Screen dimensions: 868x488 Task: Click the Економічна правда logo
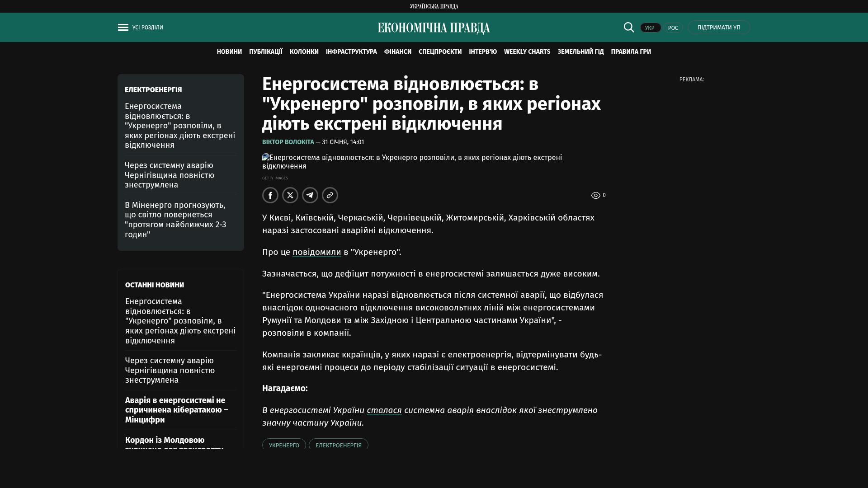coord(434,28)
